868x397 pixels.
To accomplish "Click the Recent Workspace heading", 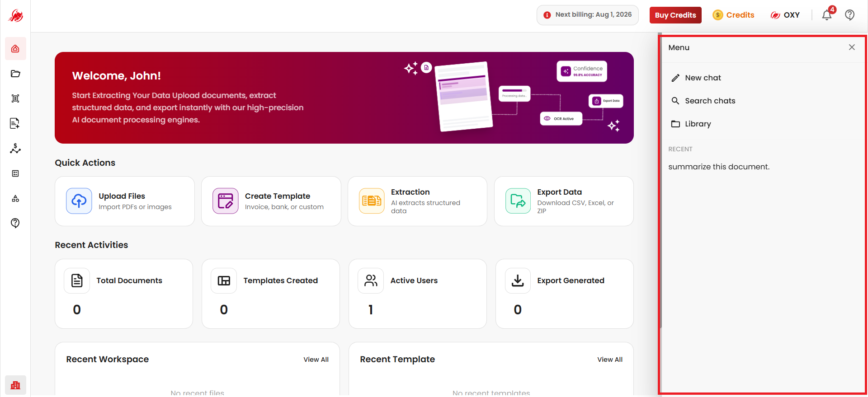I will tap(108, 360).
